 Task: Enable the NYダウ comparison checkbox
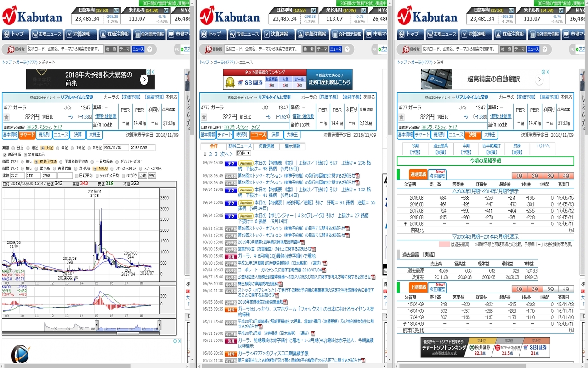tap(124, 175)
